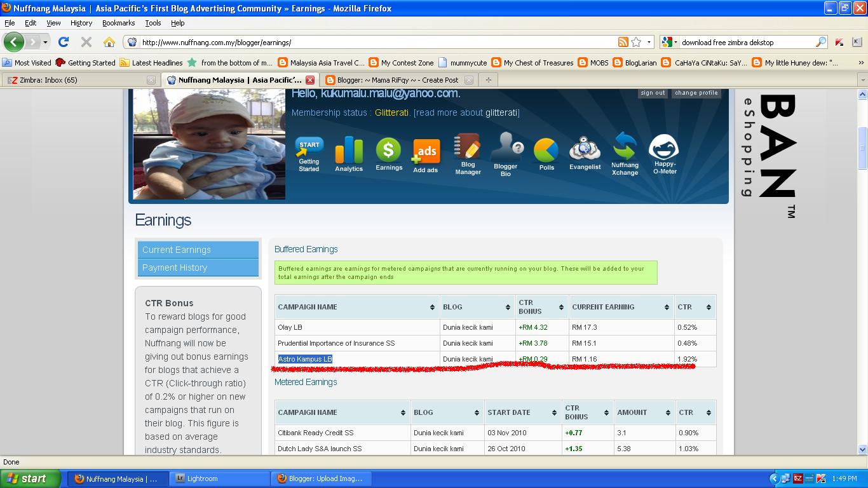Click the search magnifier icon

pyautogui.click(x=821, y=42)
